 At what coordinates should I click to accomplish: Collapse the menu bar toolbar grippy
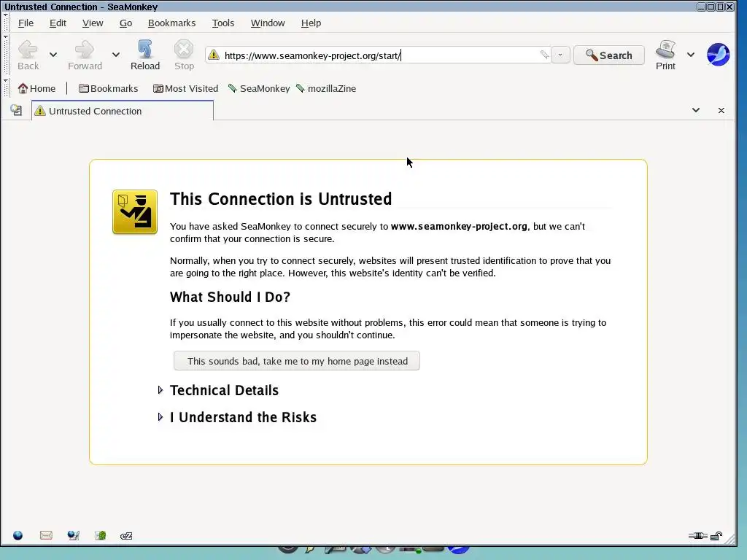click(6, 23)
